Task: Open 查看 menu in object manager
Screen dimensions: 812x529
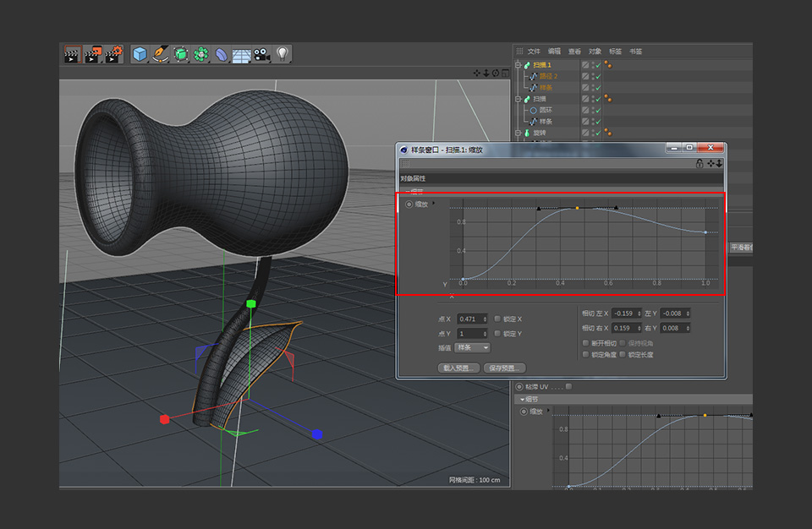Action: point(575,52)
